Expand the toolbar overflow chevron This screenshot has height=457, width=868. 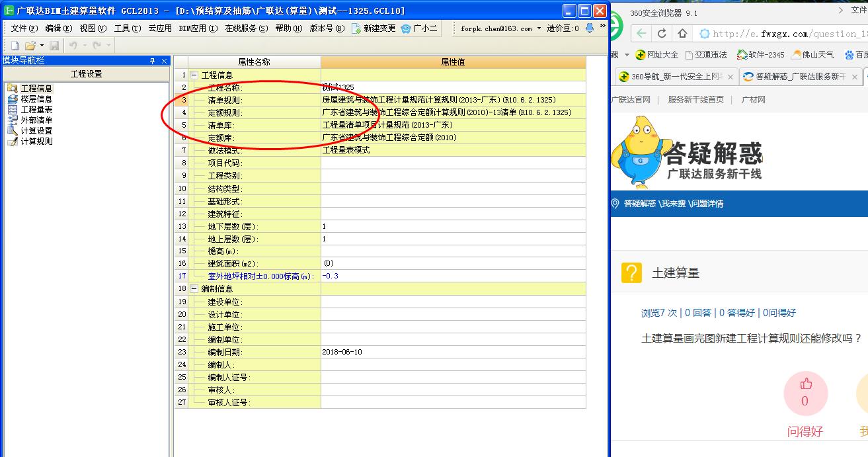pos(602,26)
